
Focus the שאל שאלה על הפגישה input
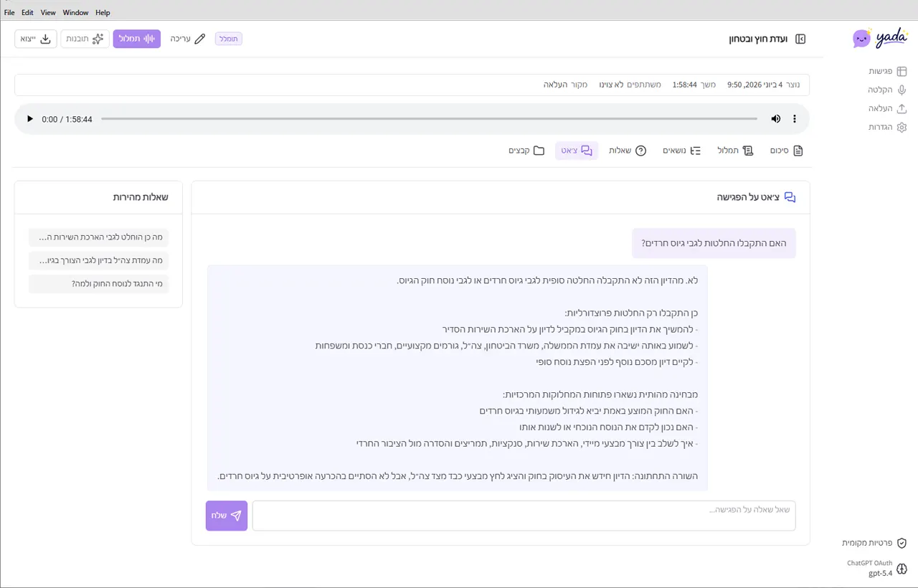click(524, 516)
